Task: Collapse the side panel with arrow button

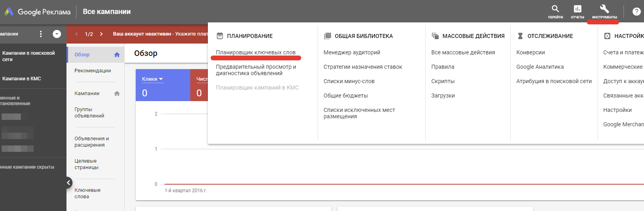Action: 68,183
